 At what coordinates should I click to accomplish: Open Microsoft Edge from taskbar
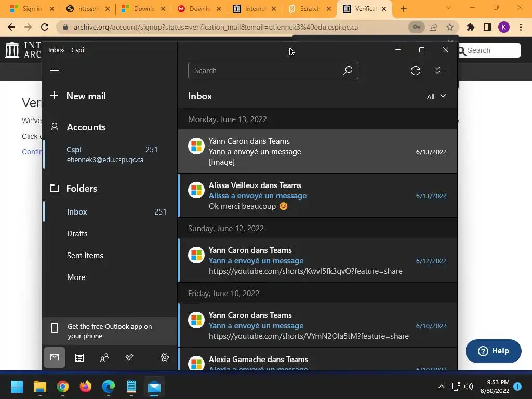(x=109, y=387)
